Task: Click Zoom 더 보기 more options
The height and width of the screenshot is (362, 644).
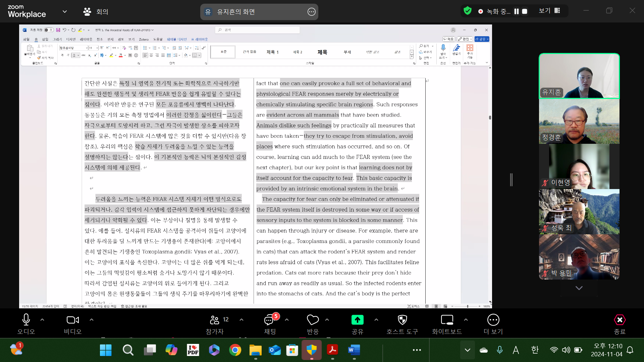Action: [x=493, y=324]
